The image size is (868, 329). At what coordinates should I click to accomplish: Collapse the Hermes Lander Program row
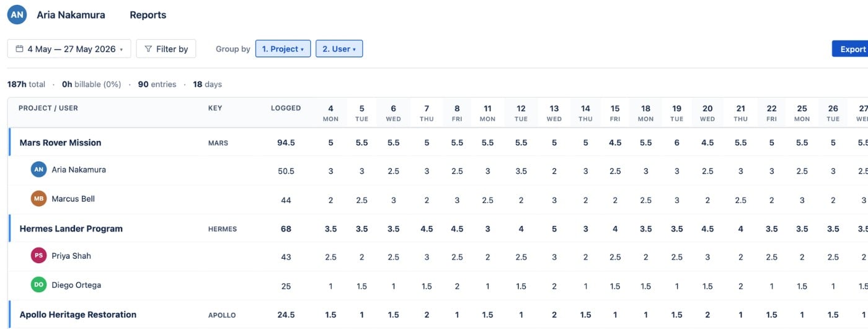pos(71,228)
